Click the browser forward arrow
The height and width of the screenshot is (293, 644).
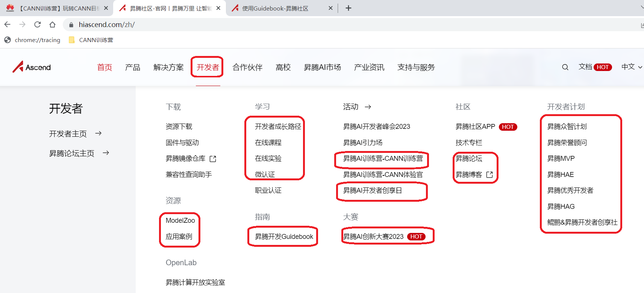[23, 24]
